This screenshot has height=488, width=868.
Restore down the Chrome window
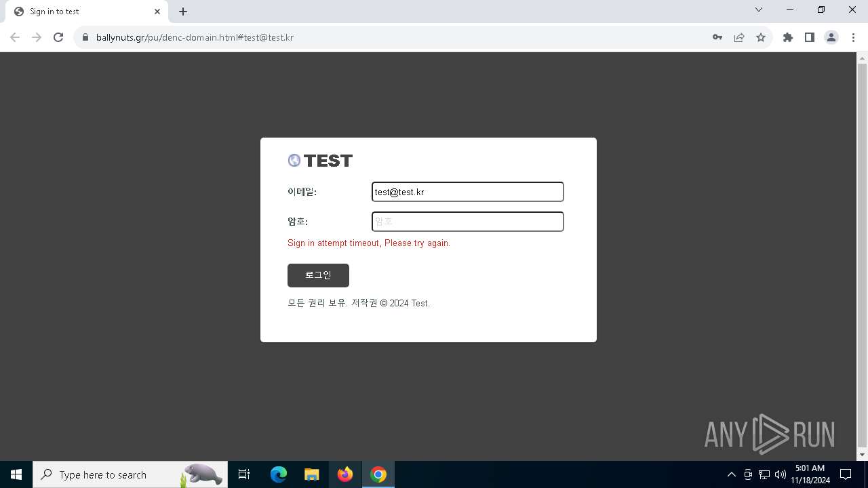[x=821, y=9]
